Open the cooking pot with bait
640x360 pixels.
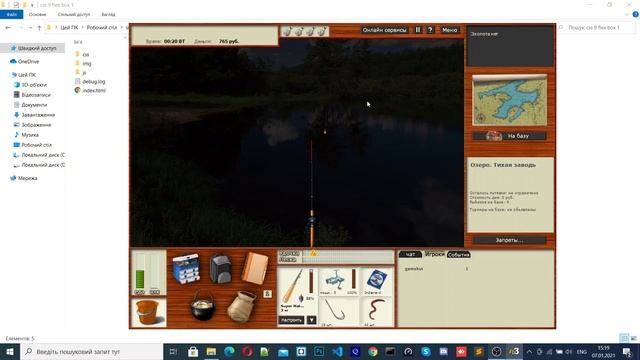point(203,305)
